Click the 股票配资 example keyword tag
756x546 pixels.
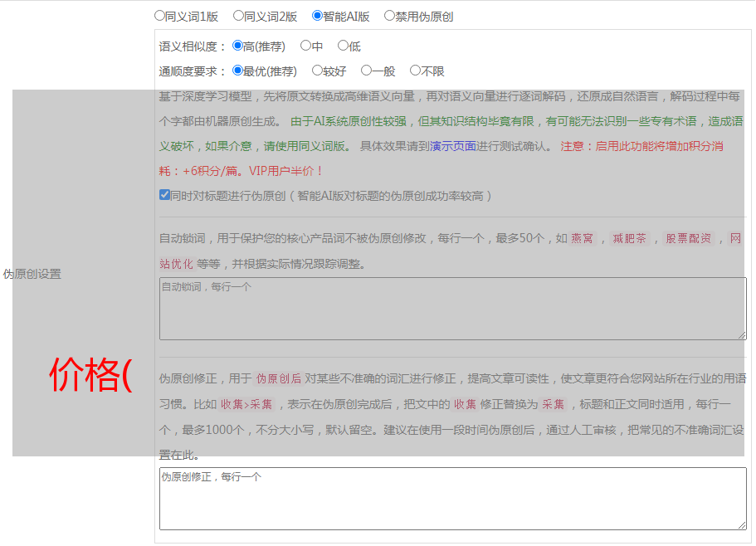(x=688, y=239)
